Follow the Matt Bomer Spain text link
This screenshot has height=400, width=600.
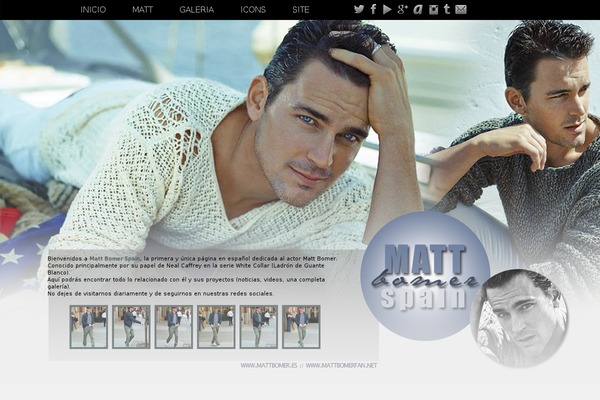pyautogui.click(x=114, y=259)
